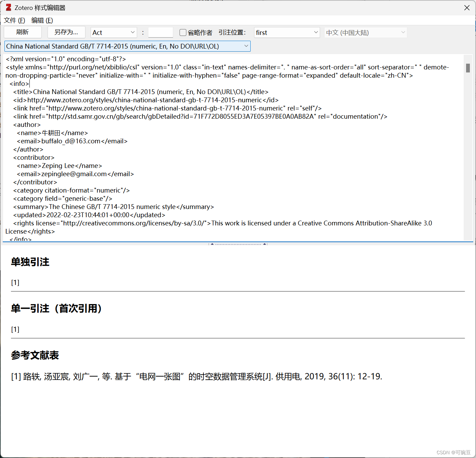Click the [1] citation under 单独引注
Screen dimensions: 476x458
(15, 283)
